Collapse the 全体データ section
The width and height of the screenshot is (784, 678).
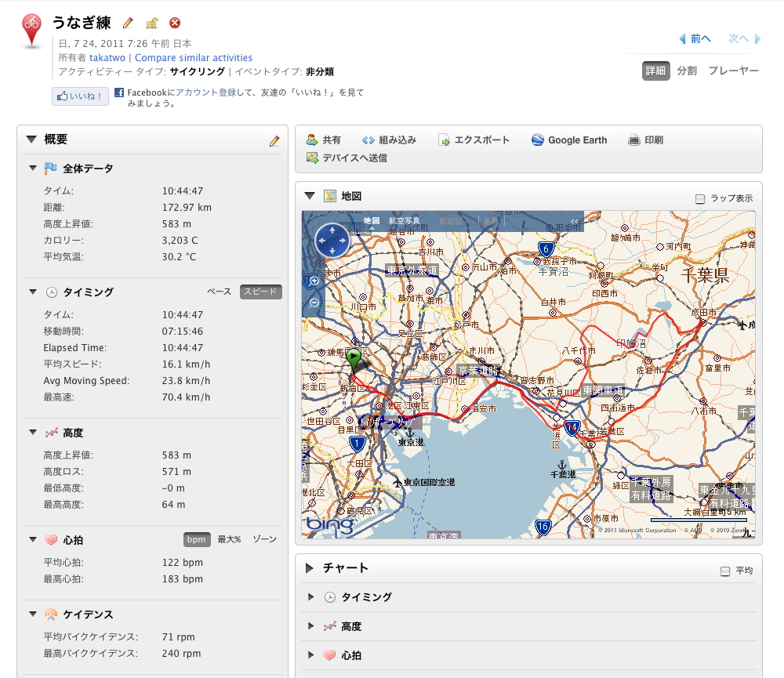click(x=33, y=169)
